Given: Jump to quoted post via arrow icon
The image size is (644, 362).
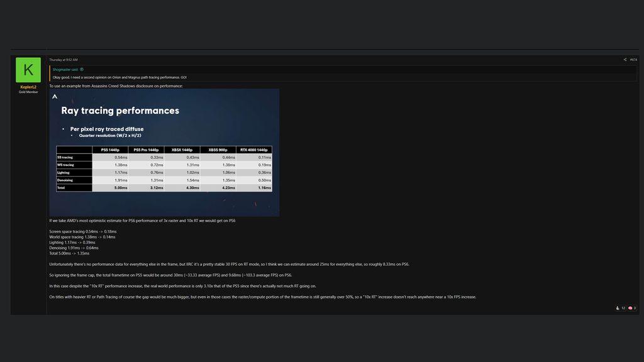Looking at the screenshot, I should point(82,69).
